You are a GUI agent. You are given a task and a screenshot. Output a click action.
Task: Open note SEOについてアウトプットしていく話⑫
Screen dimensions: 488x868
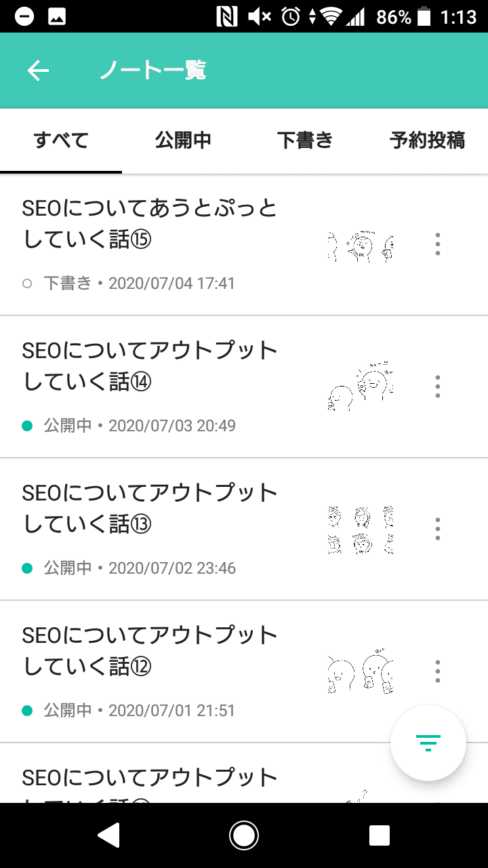tap(244, 672)
